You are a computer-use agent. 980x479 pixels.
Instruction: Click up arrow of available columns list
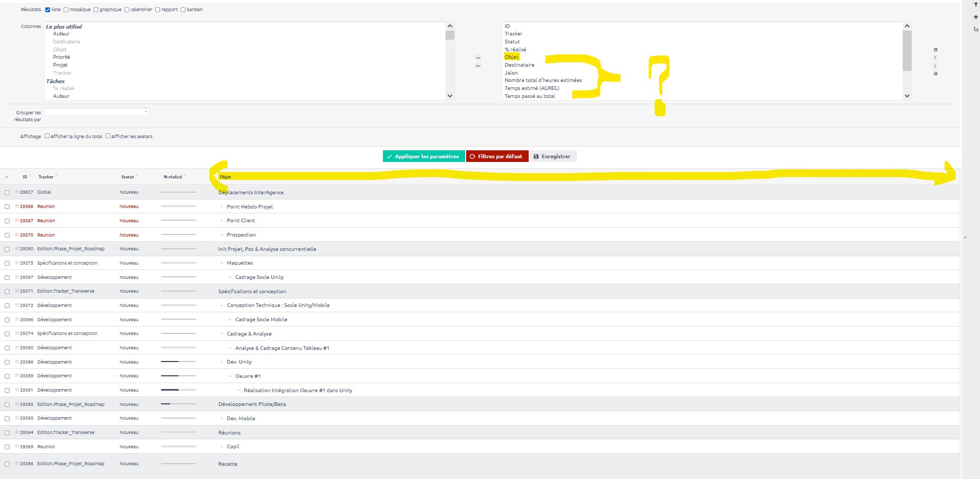[x=450, y=26]
